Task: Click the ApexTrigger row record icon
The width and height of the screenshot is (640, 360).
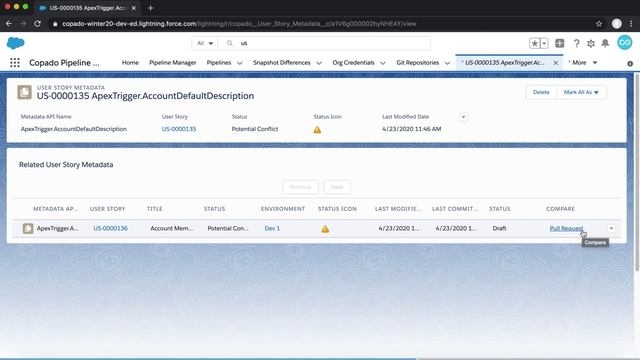Action: coord(28,229)
